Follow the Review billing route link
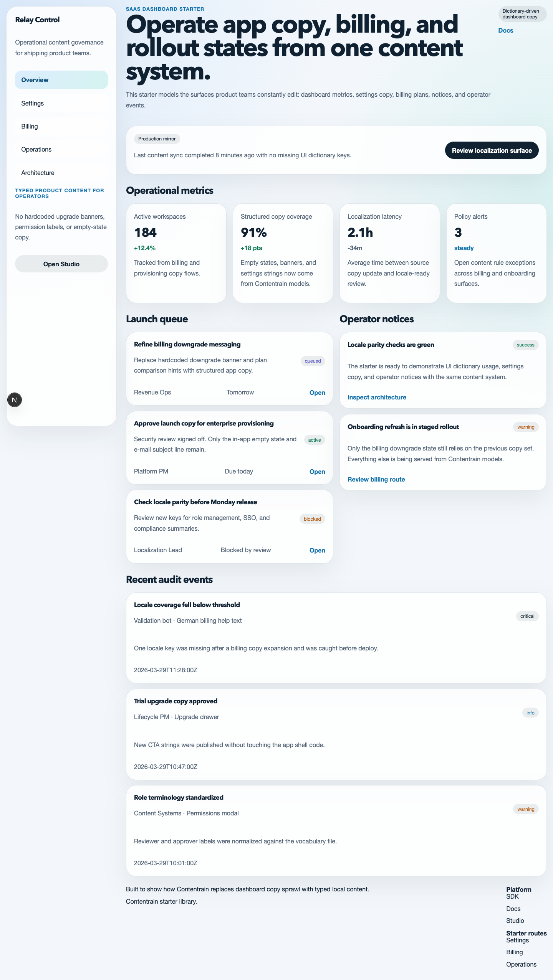The width and height of the screenshot is (553, 980). click(376, 479)
